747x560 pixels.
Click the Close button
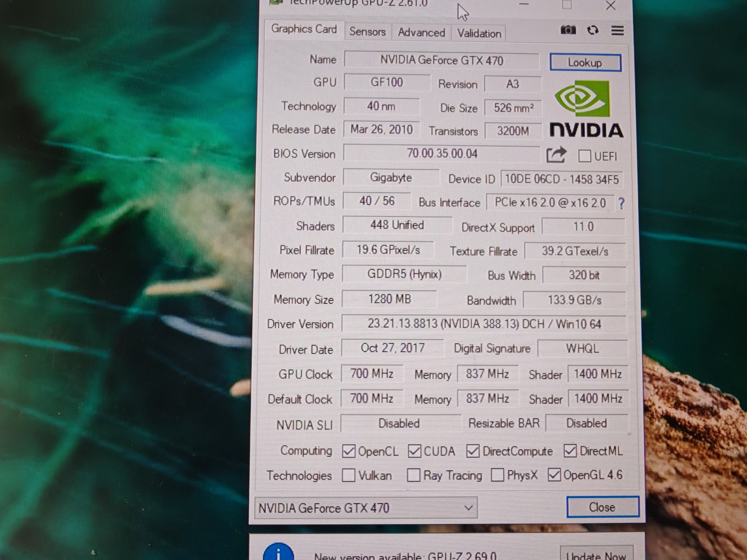point(602,507)
